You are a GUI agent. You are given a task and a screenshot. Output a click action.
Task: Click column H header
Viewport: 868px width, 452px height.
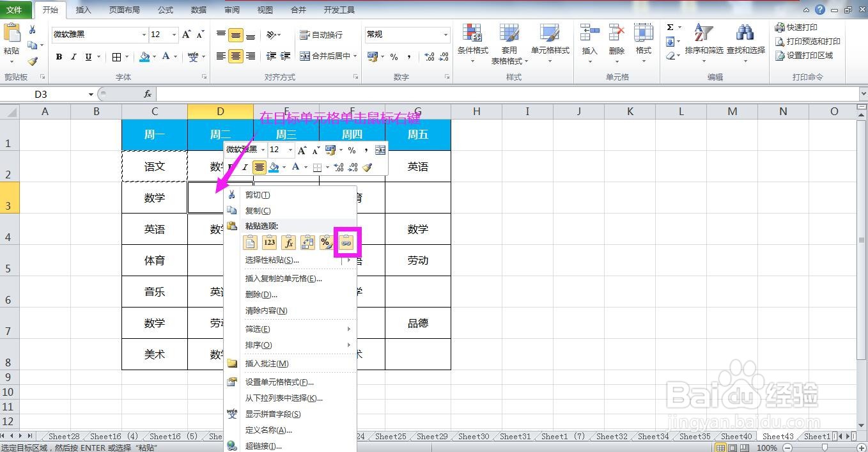pos(476,111)
